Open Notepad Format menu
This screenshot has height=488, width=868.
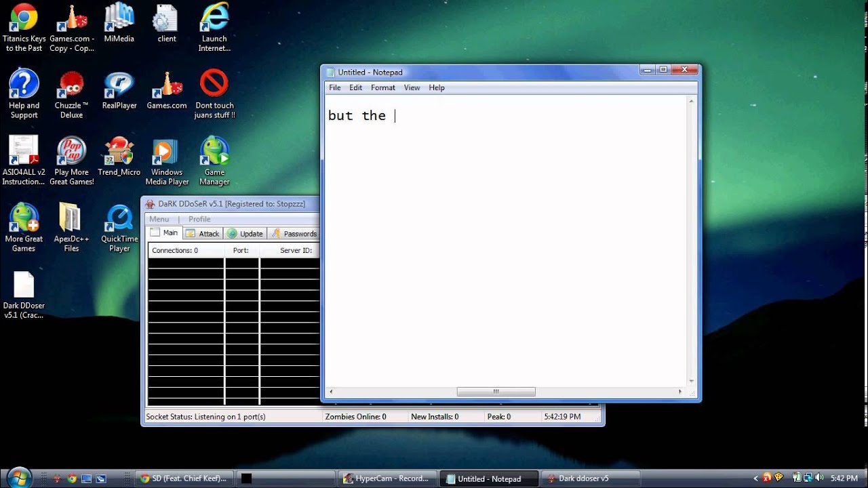[x=382, y=87]
